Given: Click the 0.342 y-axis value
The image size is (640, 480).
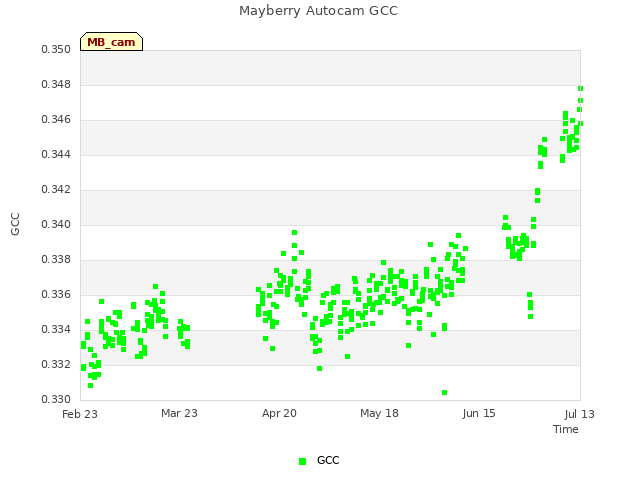Looking at the screenshot, I should [x=56, y=189].
